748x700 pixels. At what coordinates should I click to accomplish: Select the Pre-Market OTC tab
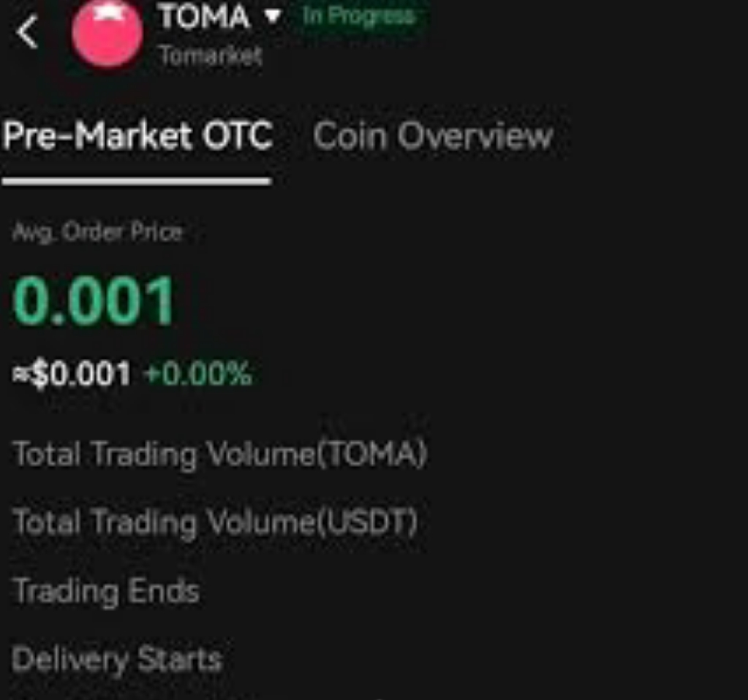[x=137, y=136]
